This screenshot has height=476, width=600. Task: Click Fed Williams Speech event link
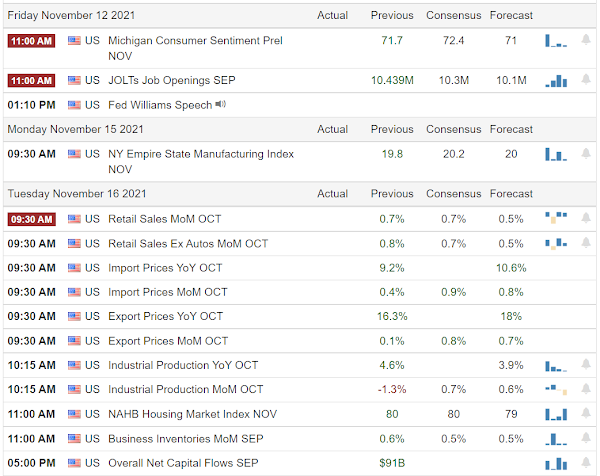159,104
